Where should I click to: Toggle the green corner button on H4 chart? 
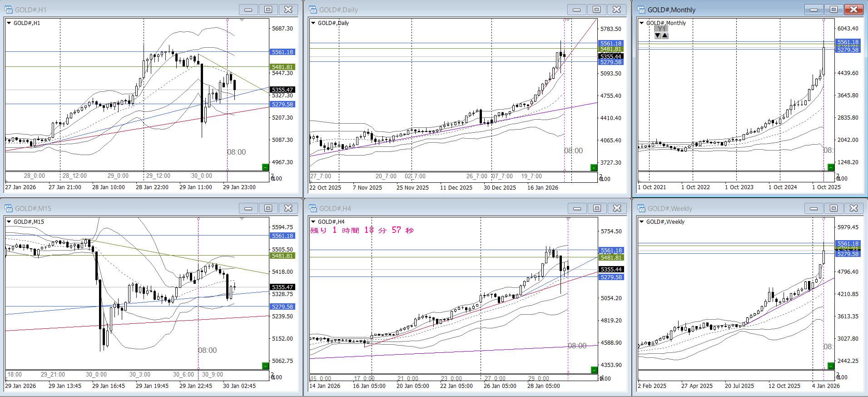point(593,370)
